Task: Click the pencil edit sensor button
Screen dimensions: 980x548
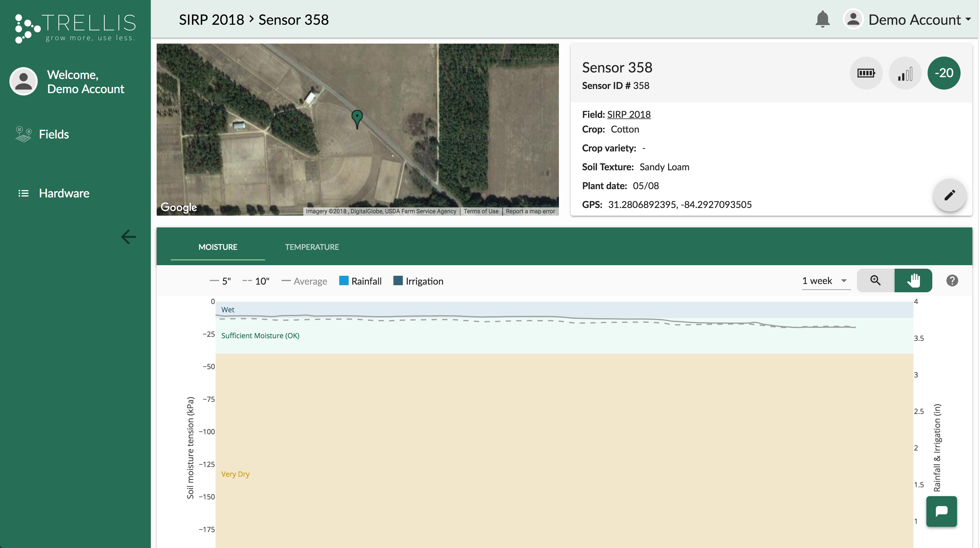Action: point(950,195)
